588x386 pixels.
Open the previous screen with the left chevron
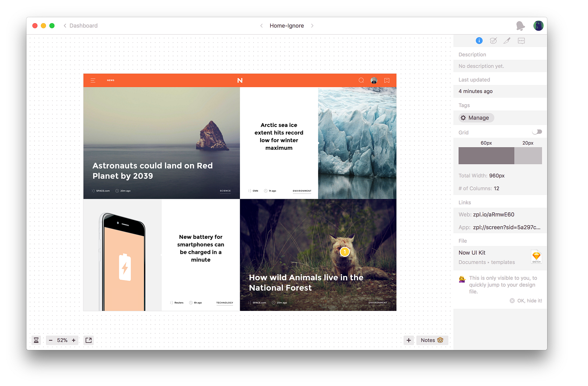[x=261, y=26]
